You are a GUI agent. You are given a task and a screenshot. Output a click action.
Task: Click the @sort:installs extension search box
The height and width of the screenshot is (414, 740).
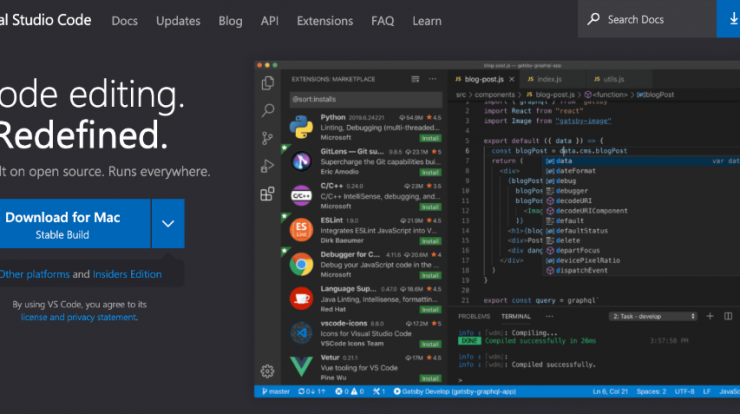pyautogui.click(x=366, y=99)
